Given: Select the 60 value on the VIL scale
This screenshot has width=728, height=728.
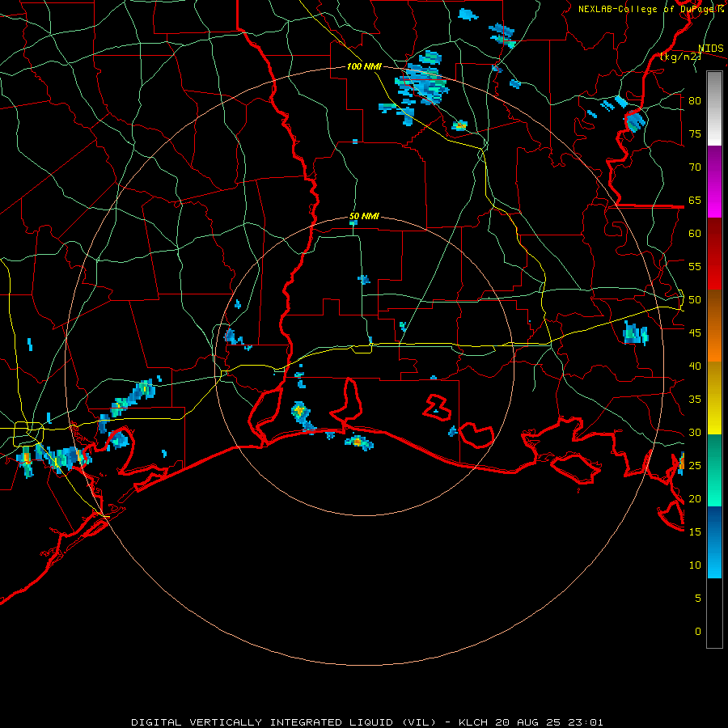Looking at the screenshot, I should click(x=695, y=234).
